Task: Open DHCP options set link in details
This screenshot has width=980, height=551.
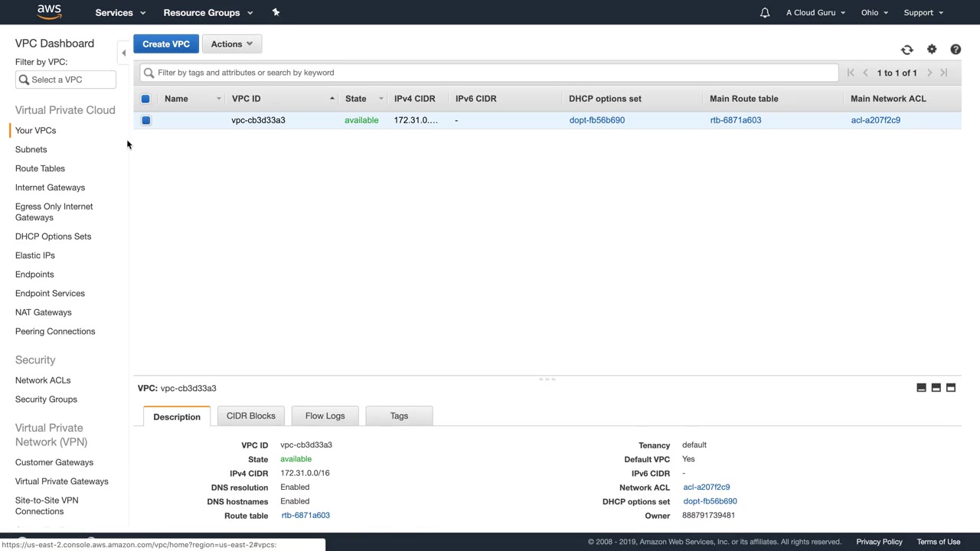Action: tap(710, 501)
